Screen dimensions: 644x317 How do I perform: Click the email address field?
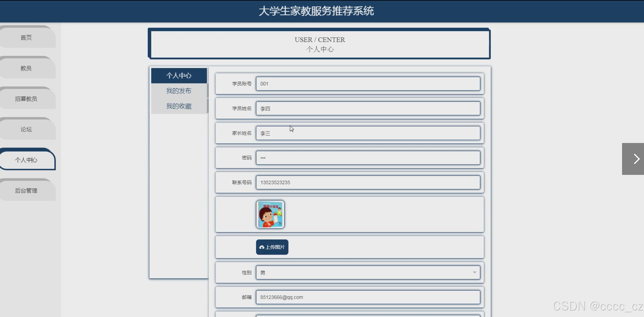tap(368, 297)
